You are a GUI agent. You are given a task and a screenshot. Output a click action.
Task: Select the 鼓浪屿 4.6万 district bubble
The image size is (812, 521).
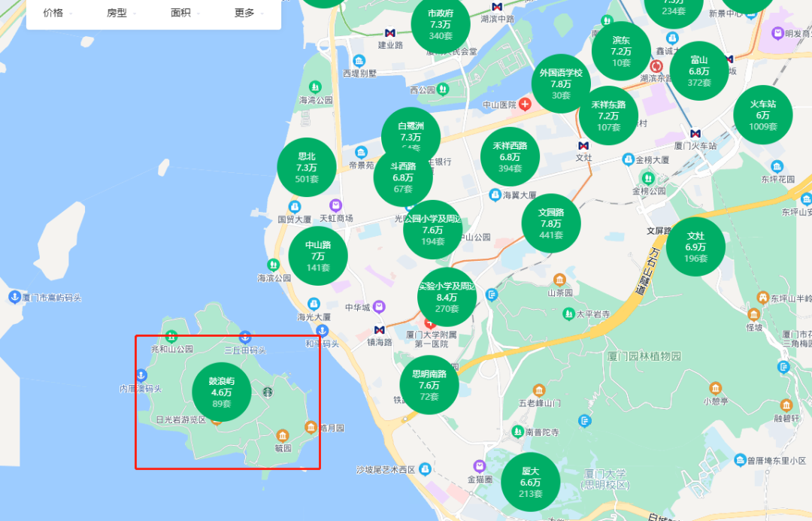[x=222, y=392]
